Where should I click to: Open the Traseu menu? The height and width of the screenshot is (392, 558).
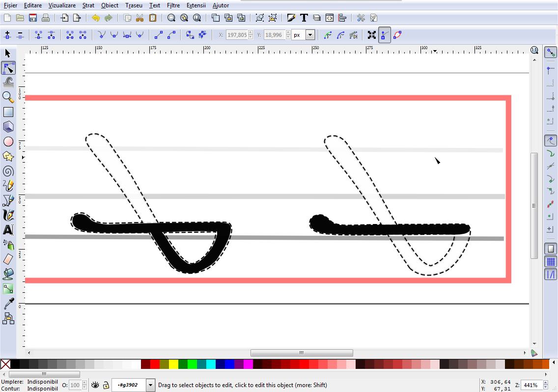(134, 5)
